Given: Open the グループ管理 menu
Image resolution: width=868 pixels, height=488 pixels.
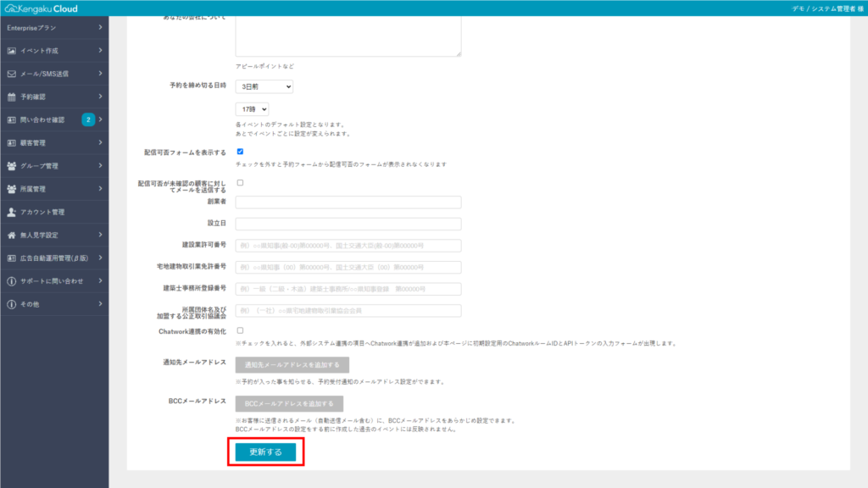Looking at the screenshot, I should tap(54, 166).
